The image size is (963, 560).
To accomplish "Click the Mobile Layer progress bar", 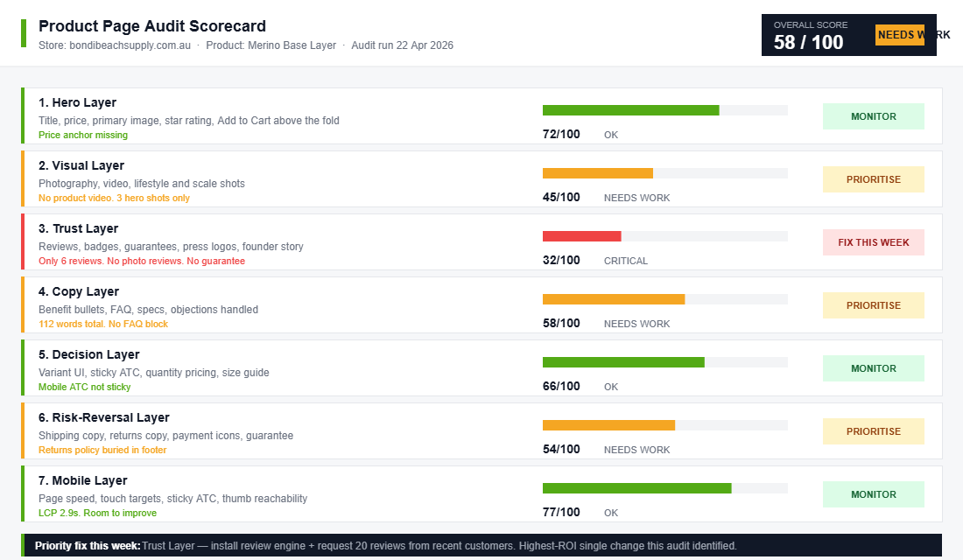I will click(x=639, y=488).
